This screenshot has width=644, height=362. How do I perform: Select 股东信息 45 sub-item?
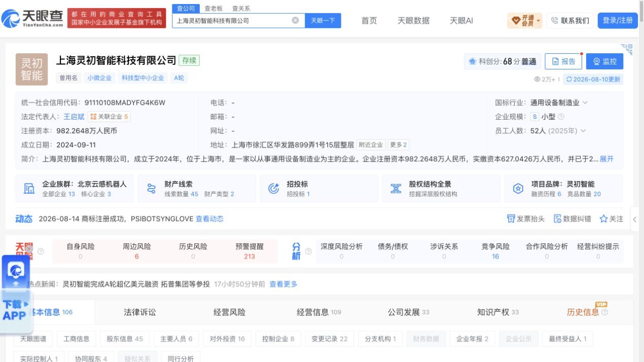coord(125,339)
